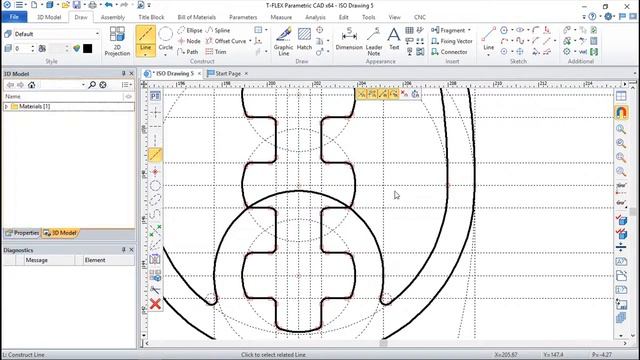Toggle pin on 3D Model panel
This screenshot has height=360, width=640.
(x=124, y=73)
